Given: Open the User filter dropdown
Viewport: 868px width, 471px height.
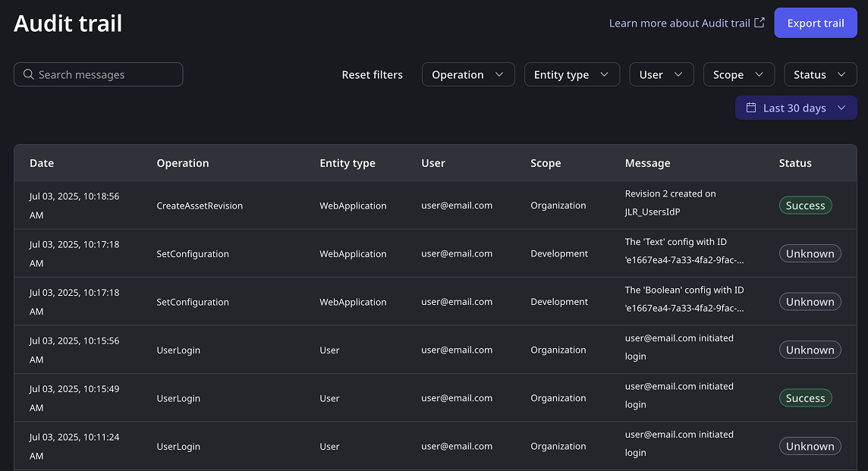Looking at the screenshot, I should pos(660,74).
